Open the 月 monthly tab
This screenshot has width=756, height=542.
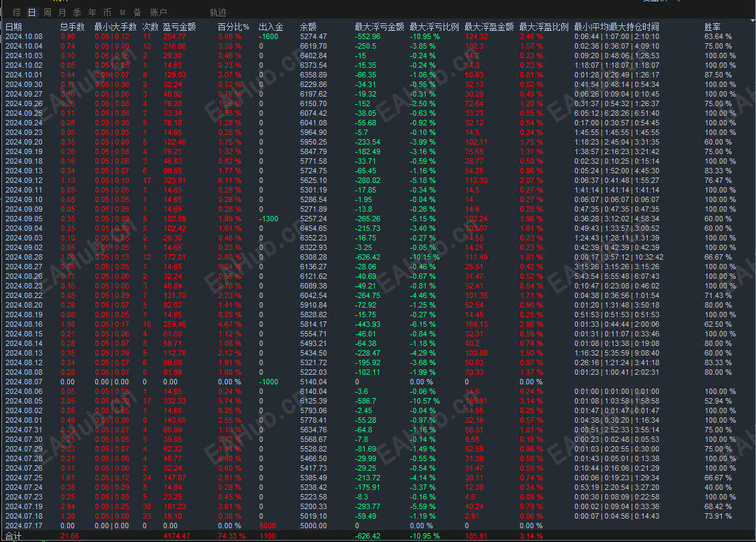(62, 12)
